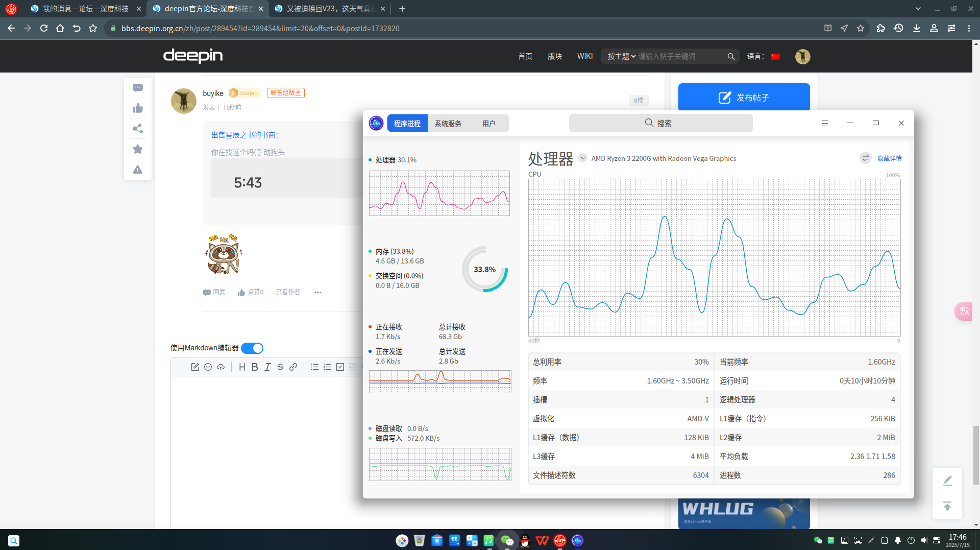Screen dimensions: 980x550
Task: Click the share icon in forum sidebar
Action: [x=138, y=129]
